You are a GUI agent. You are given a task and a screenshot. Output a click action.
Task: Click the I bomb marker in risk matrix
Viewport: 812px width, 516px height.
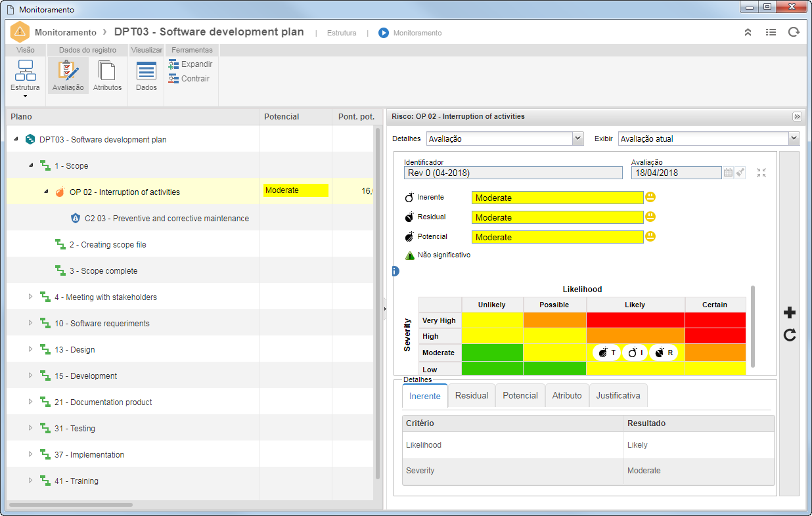(635, 353)
